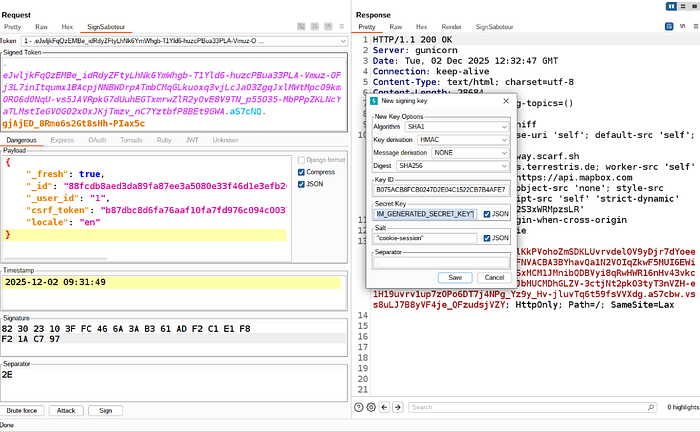
Task: Cancel the New signing key dialog
Action: (x=494, y=278)
